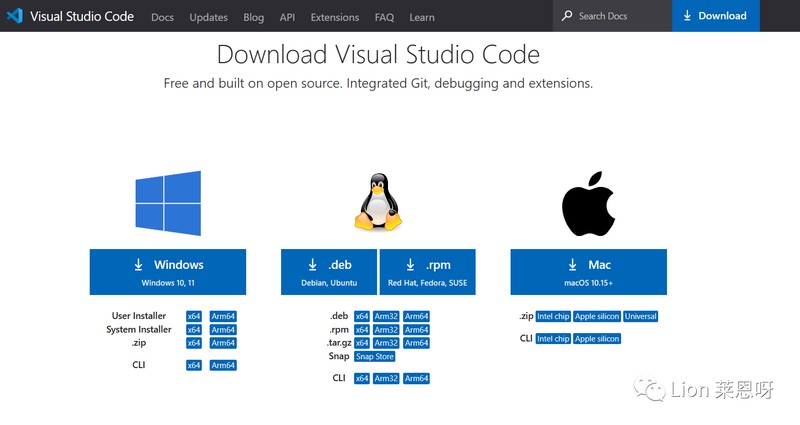Click the Search Docs field
The width and height of the screenshot is (800, 425).
point(612,16)
